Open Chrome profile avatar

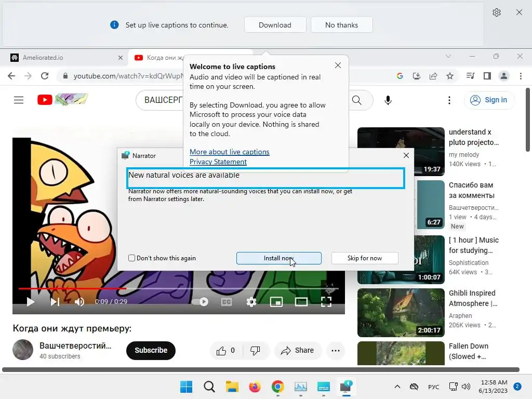tap(504, 76)
